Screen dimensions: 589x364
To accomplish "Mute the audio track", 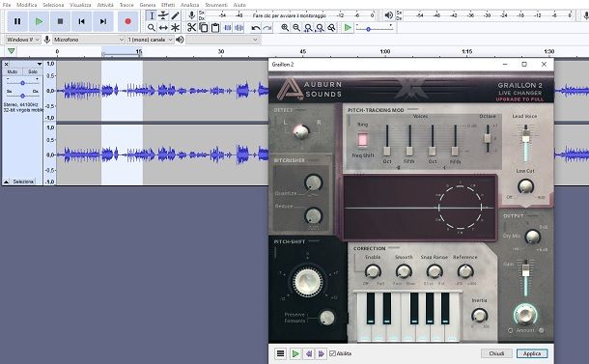I will coord(13,71).
